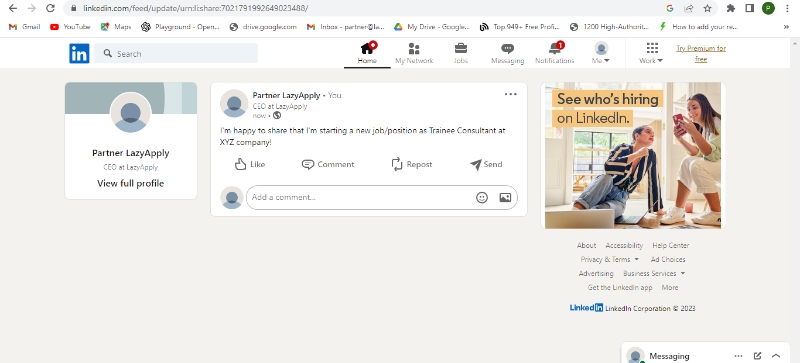
Task: Click the LinkedIn logo
Action: tap(79, 53)
